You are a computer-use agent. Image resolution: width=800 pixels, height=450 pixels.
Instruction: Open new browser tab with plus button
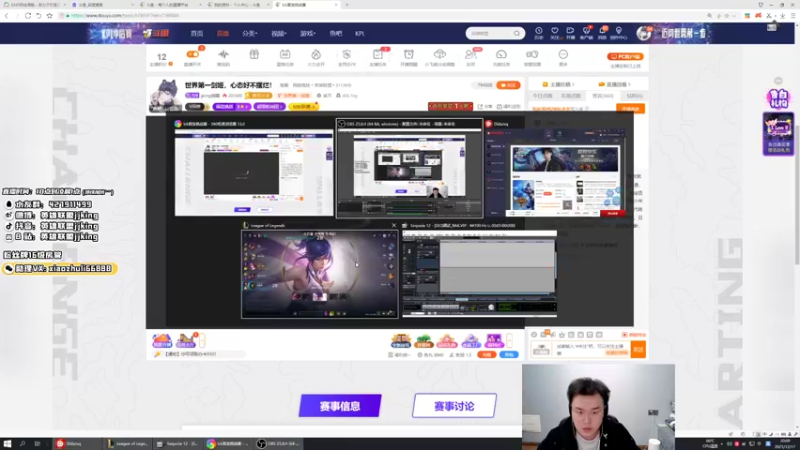pos(347,5)
